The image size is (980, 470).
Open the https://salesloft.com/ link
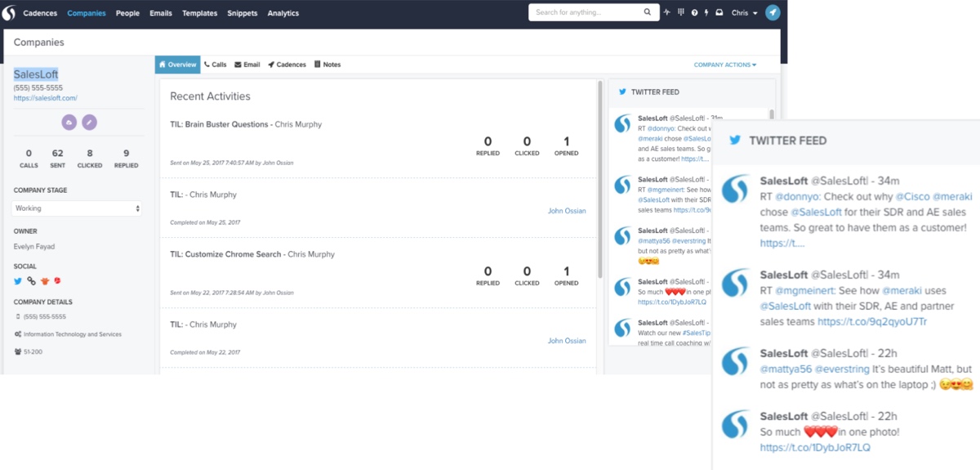pos(45,98)
